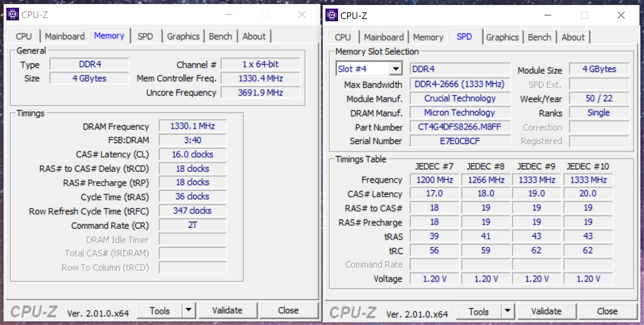The width and height of the screenshot is (644, 325).
Task: Click the 1 x 64-bit Channel field
Action: coord(261,64)
